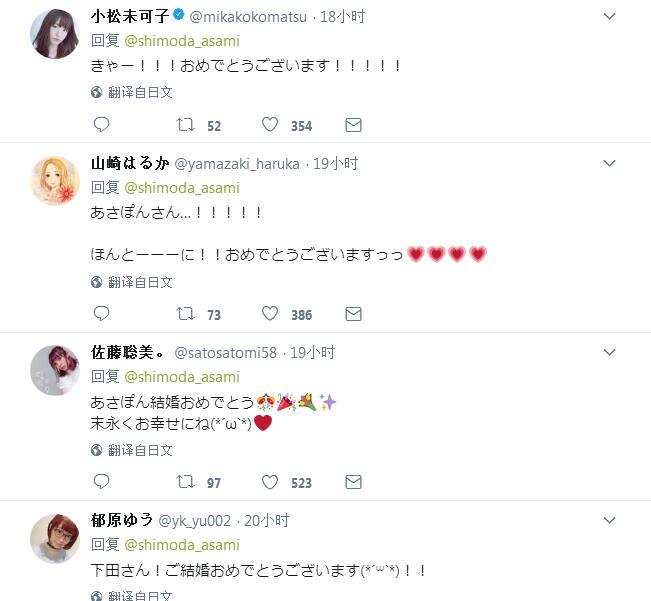Reply to 山崎はるか's tweet
The width and height of the screenshot is (651, 601).
(101, 313)
